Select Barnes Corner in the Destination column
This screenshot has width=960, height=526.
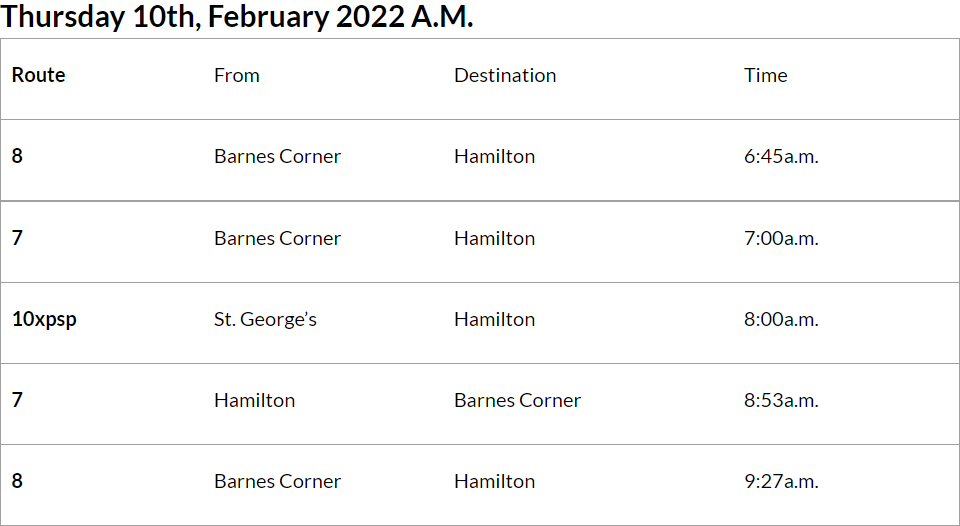coord(517,400)
